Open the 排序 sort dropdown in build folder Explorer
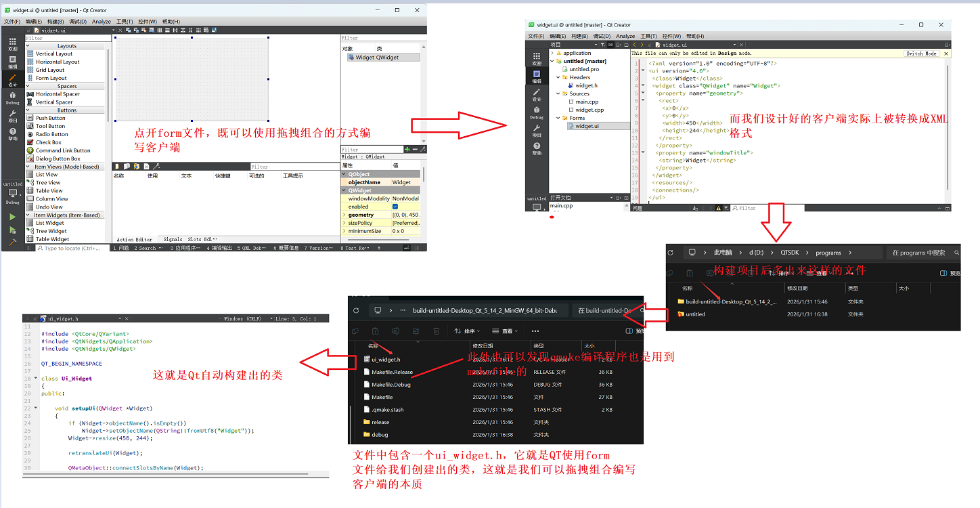Viewport: 980px width, 508px height. (467, 331)
